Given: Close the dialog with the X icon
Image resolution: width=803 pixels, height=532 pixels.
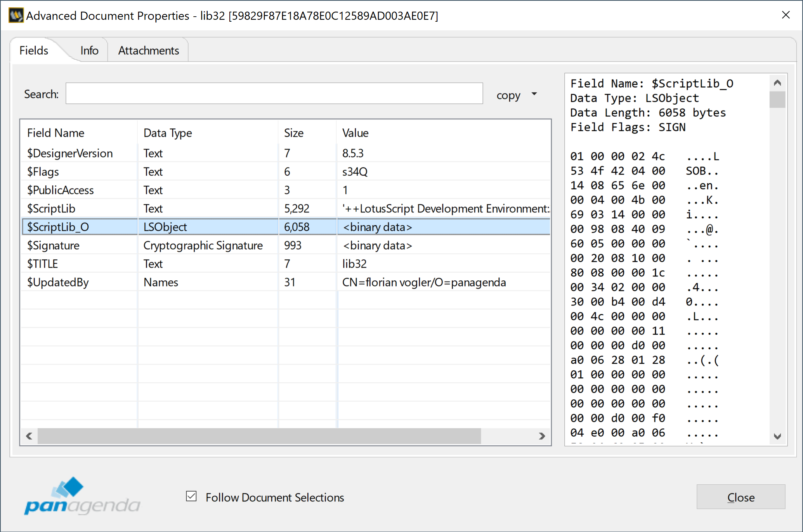Looking at the screenshot, I should click(x=786, y=15).
